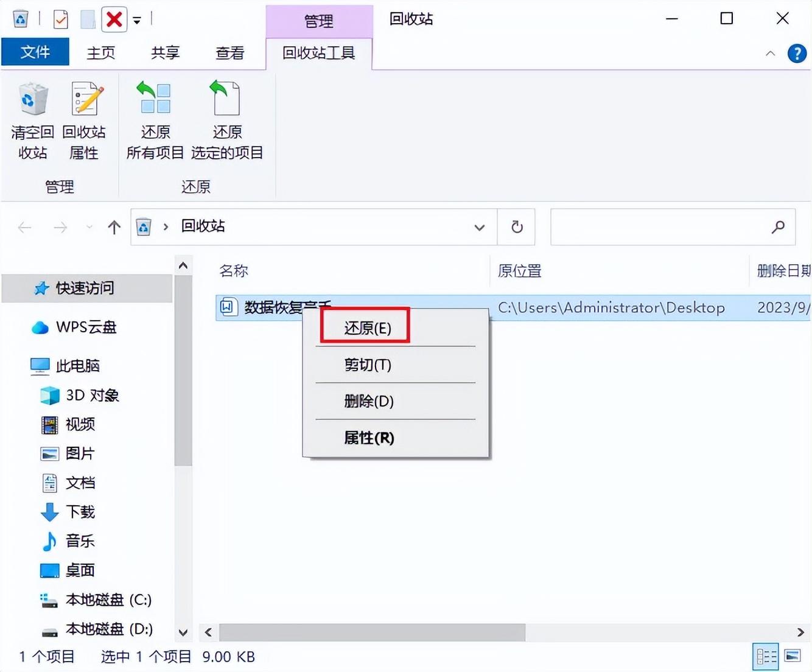Image resolution: width=812 pixels, height=672 pixels.
Task: Click the Properties checkmark quick access icon
Action: pyautogui.click(x=61, y=19)
